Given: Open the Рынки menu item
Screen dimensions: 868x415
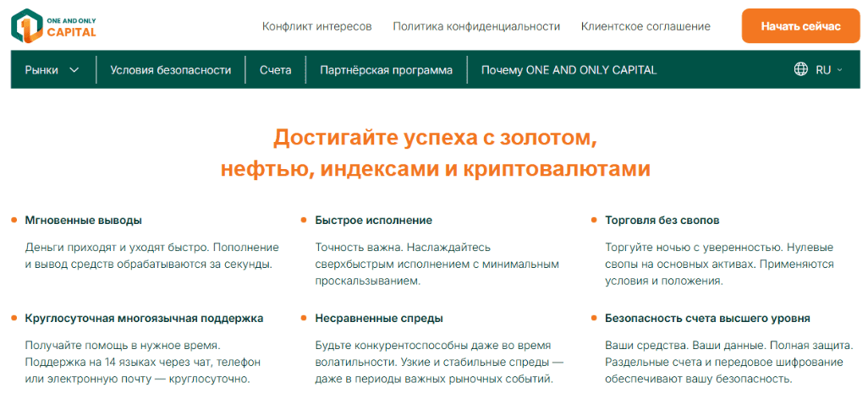Looking at the screenshot, I should [x=41, y=70].
